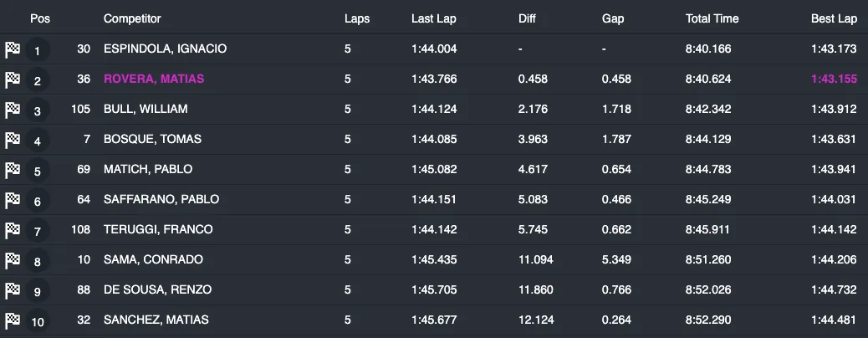
Task: Open competitor De Sousa, Renzo
Action: (x=157, y=289)
